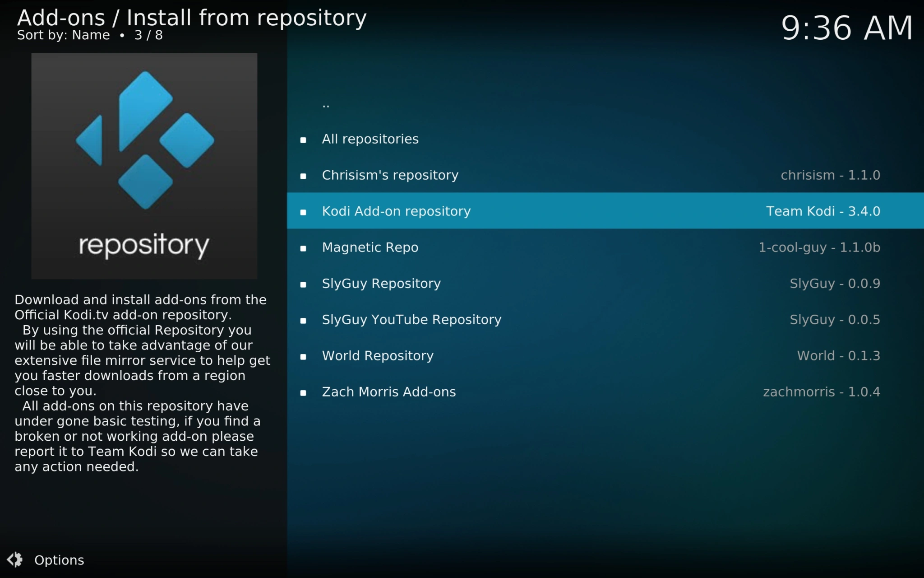Click bullet icon beside Chrisism's repository
The height and width of the screenshot is (578, 924).
[303, 176]
